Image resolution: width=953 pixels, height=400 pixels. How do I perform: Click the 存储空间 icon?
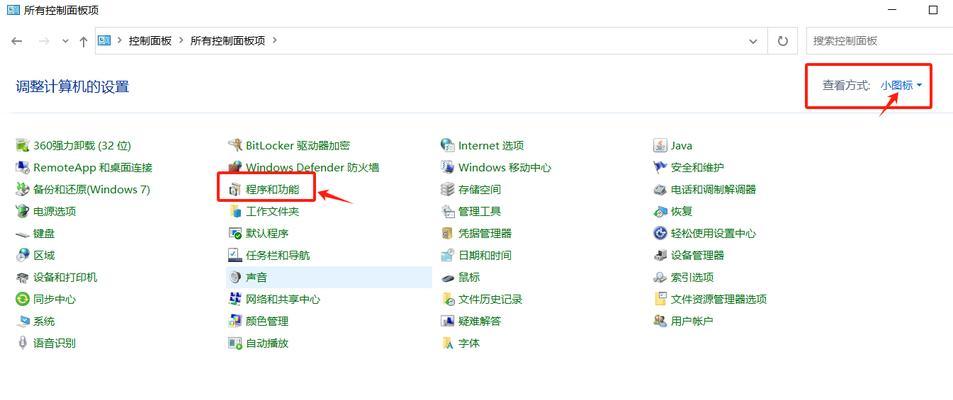[447, 190]
